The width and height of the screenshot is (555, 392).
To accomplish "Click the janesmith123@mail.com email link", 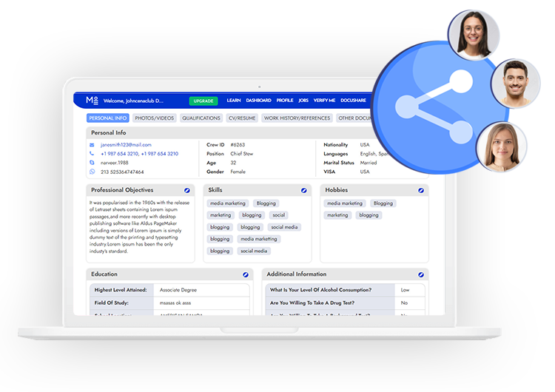I will pos(126,145).
